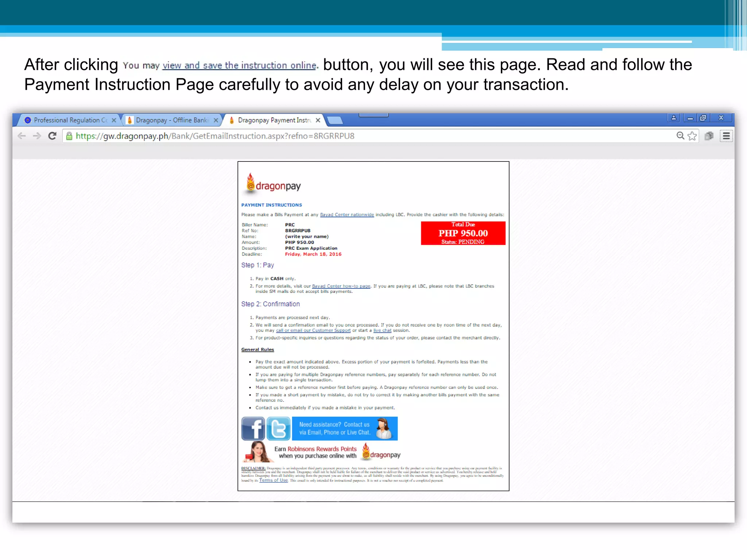Screen dimensions: 747x560
Task: Click the back navigation arrow
Action: 22,136
